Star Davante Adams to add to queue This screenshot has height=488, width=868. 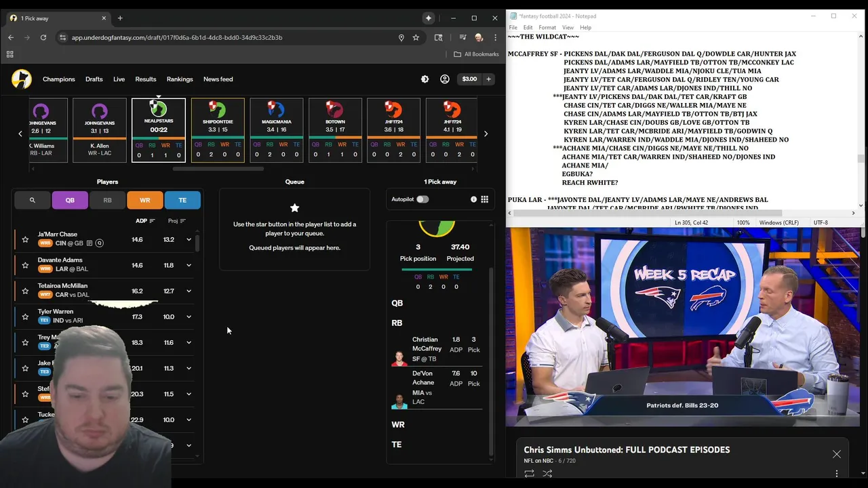25,265
